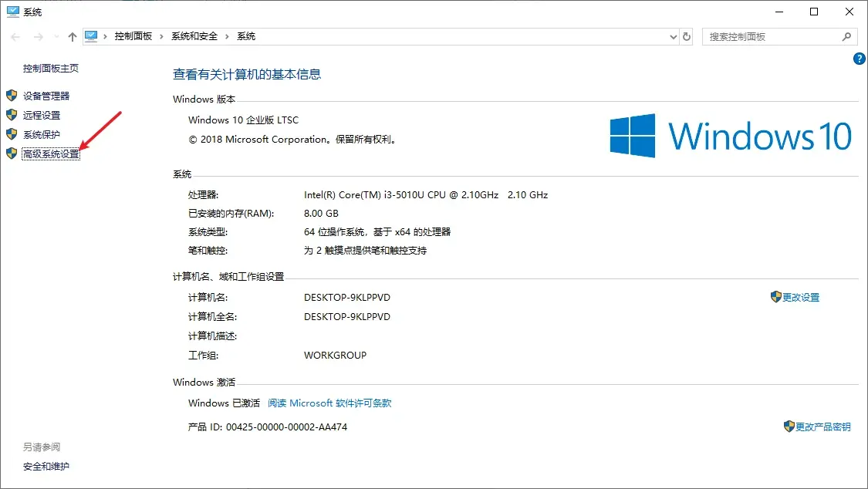Click the 工作组 label

203,355
